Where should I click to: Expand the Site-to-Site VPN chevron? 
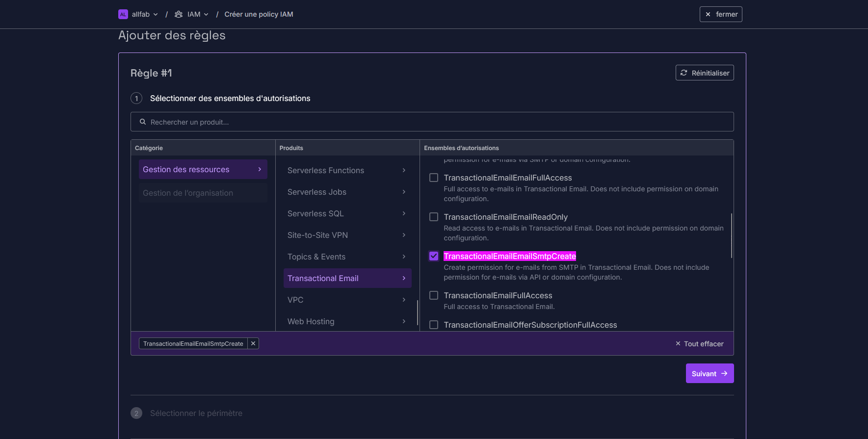coord(404,235)
